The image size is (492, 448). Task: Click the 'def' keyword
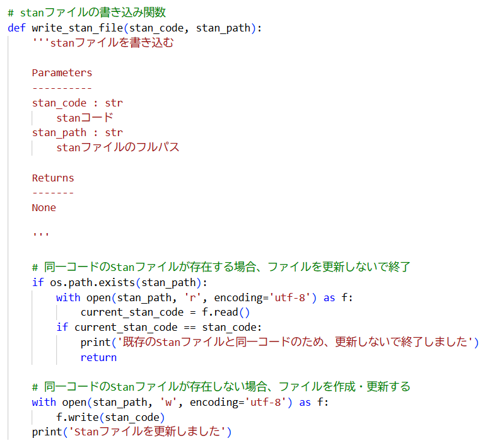(x=16, y=28)
